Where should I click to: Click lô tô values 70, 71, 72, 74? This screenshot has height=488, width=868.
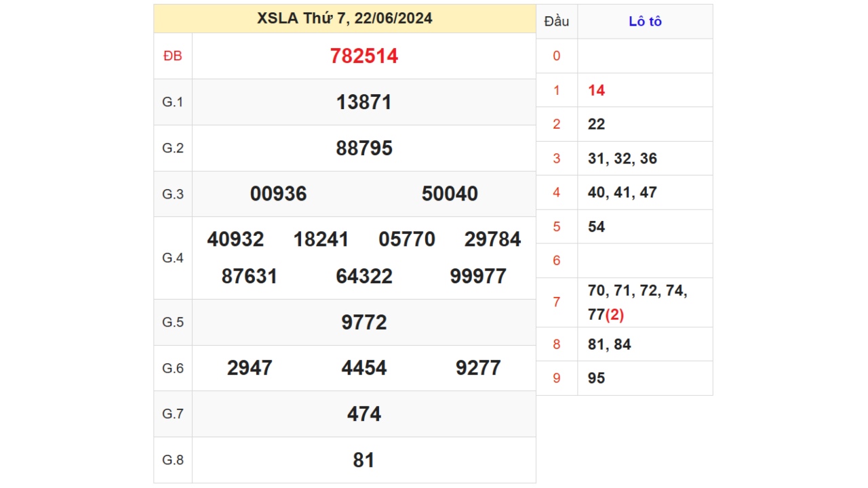pos(637,291)
